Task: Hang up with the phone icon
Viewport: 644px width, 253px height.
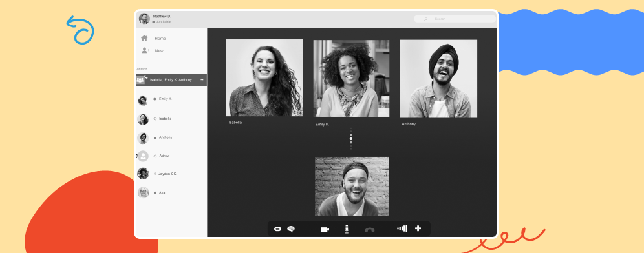Action: [370, 230]
